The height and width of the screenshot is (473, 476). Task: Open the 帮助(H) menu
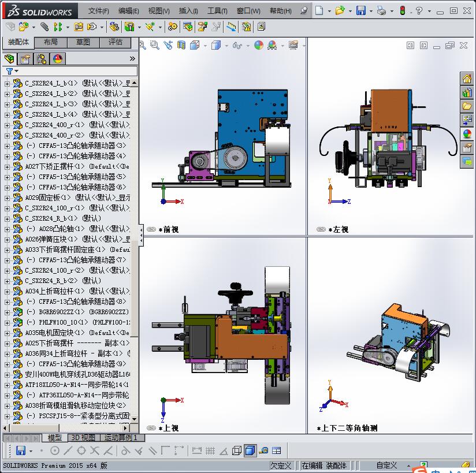[x=281, y=11]
